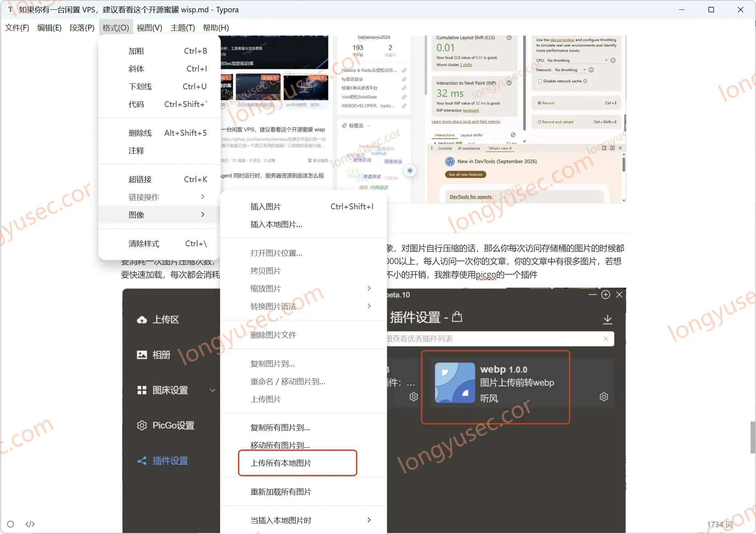Viewport: 756px width, 534px height.
Task: Click the shopping bag icon next to 插件设置
Action: [x=457, y=316]
